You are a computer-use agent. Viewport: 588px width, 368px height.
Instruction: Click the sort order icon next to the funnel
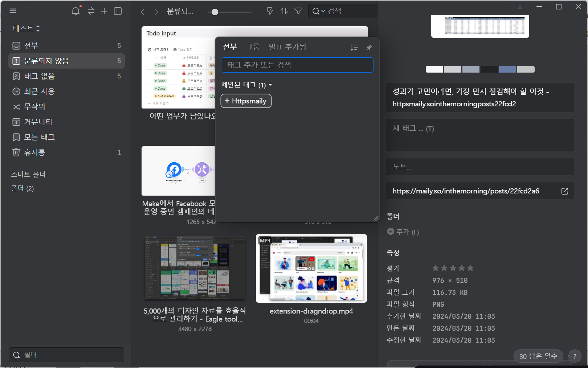pos(284,11)
